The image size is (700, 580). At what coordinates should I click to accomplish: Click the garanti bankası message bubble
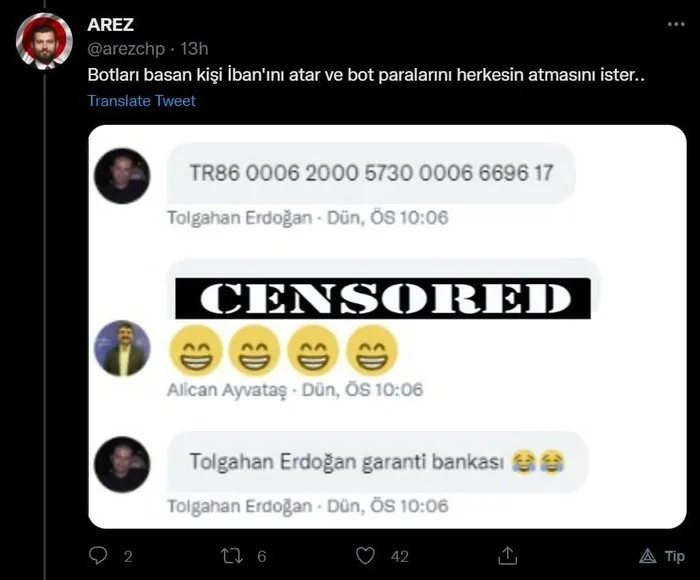378,462
